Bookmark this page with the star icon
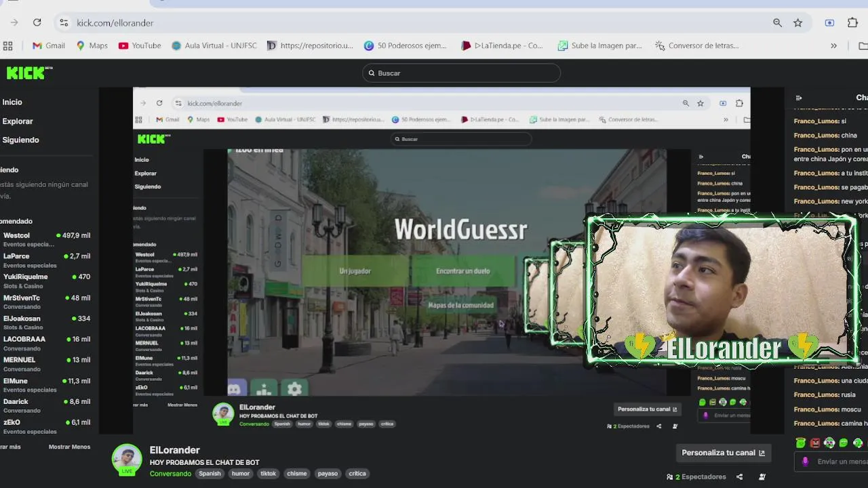Viewport: 868px width, 488px height. coord(798,22)
